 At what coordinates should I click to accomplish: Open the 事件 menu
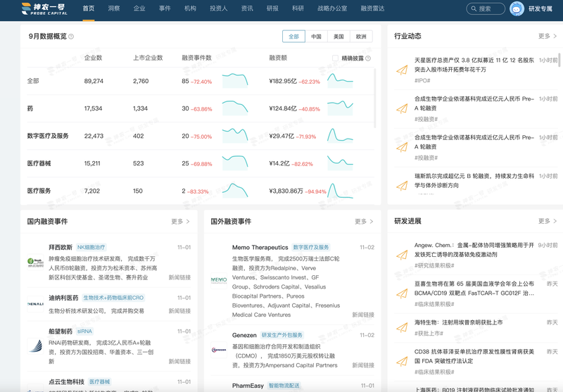pyautogui.click(x=165, y=8)
